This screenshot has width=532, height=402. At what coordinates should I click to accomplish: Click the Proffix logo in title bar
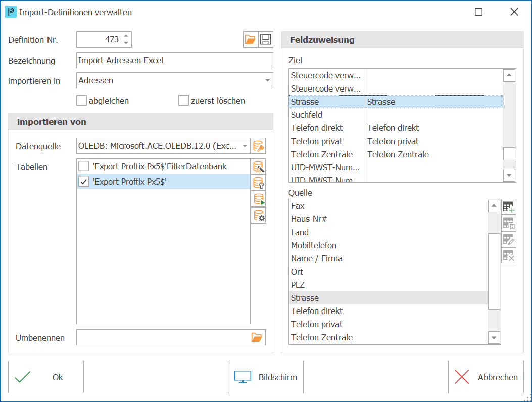10,12
